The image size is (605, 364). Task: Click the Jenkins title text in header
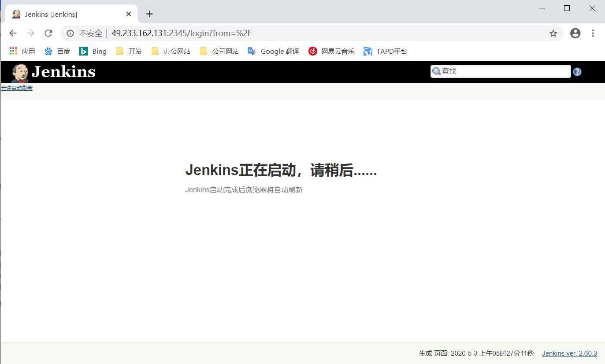click(x=63, y=72)
